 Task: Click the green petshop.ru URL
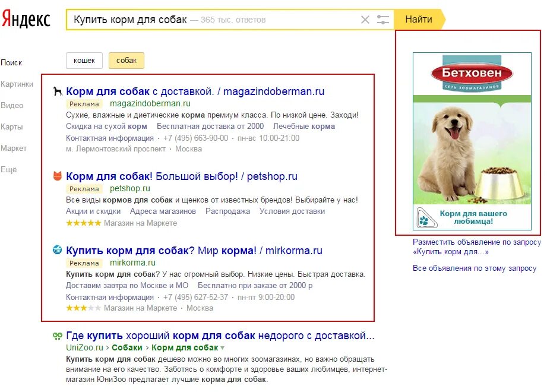click(x=130, y=189)
